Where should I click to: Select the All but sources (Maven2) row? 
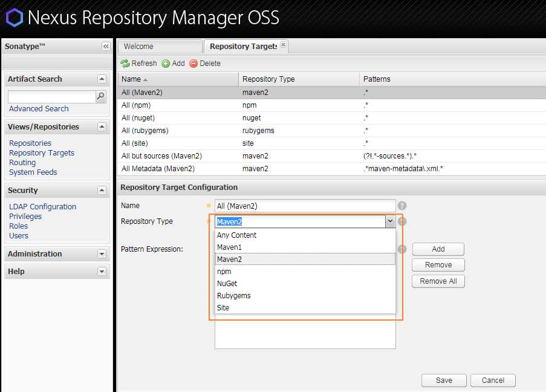point(331,156)
